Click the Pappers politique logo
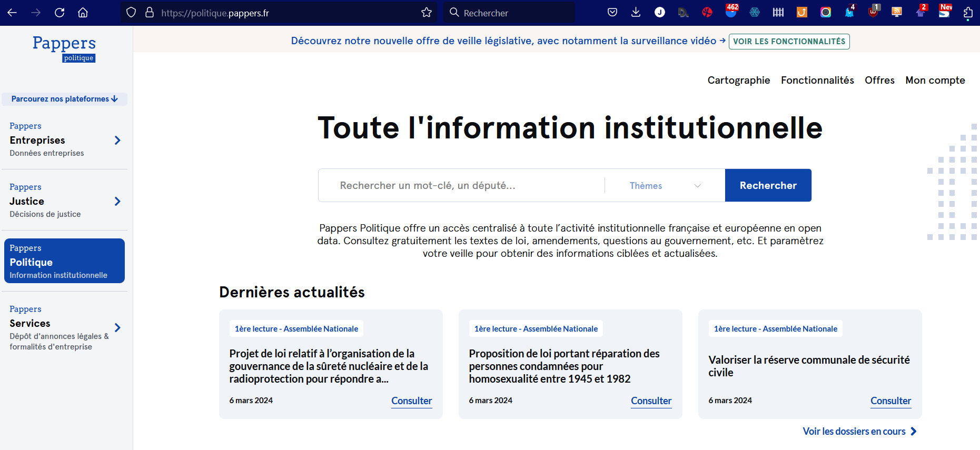980x450 pixels. point(64,49)
